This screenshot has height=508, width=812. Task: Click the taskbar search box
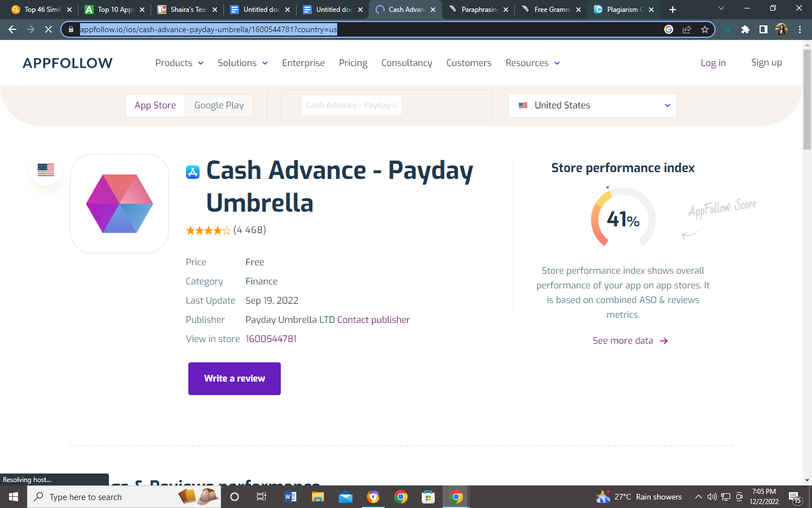pyautogui.click(x=124, y=497)
